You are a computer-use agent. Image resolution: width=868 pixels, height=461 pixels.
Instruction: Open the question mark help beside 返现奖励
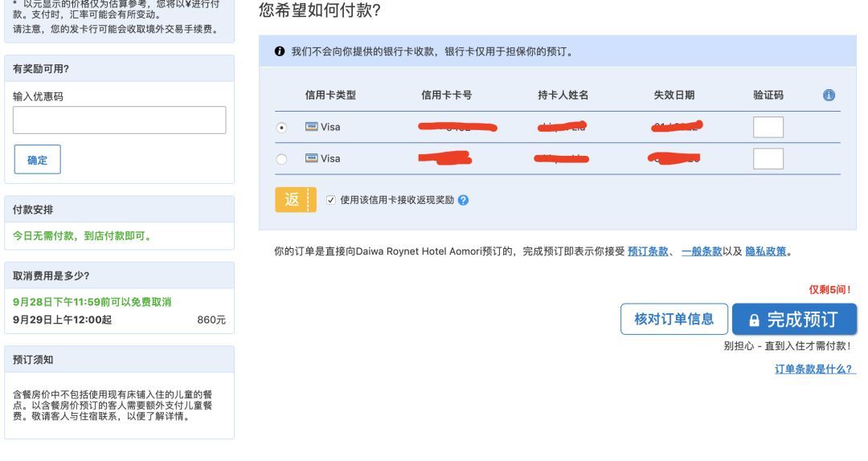coord(463,201)
